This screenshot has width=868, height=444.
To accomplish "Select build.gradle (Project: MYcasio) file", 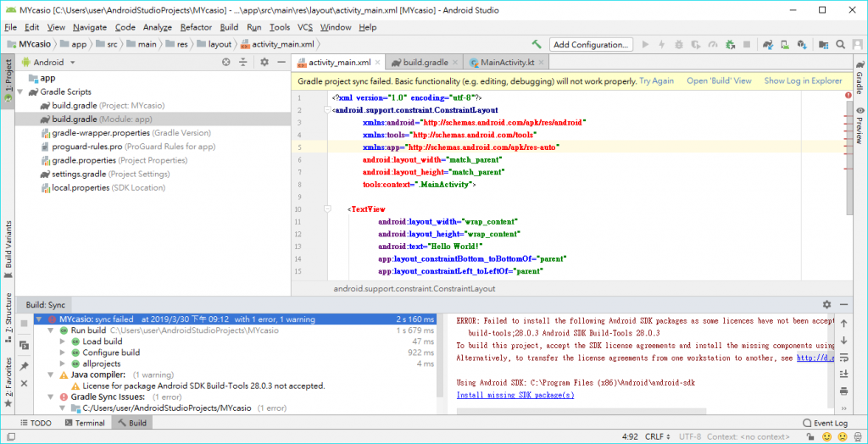I will pos(103,105).
